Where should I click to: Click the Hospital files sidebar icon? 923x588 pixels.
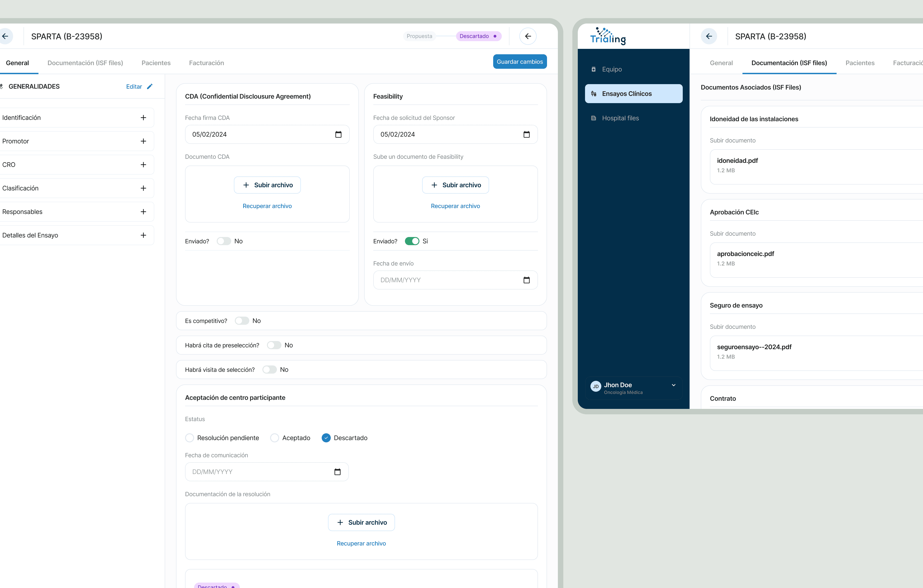coord(593,118)
